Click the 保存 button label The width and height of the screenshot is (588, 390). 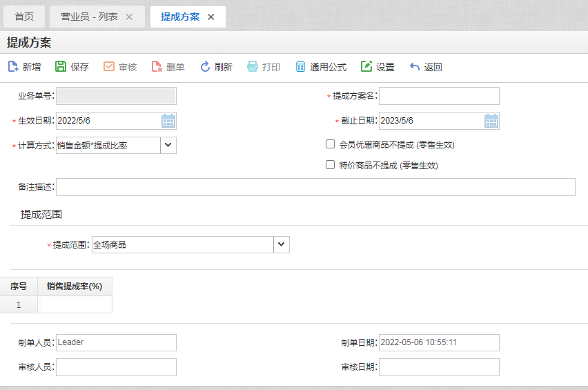point(79,67)
